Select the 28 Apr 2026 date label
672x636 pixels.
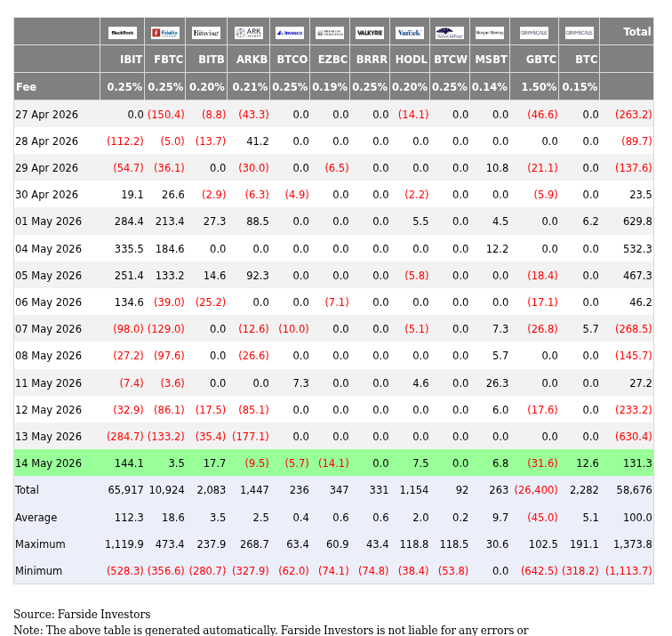(47, 141)
